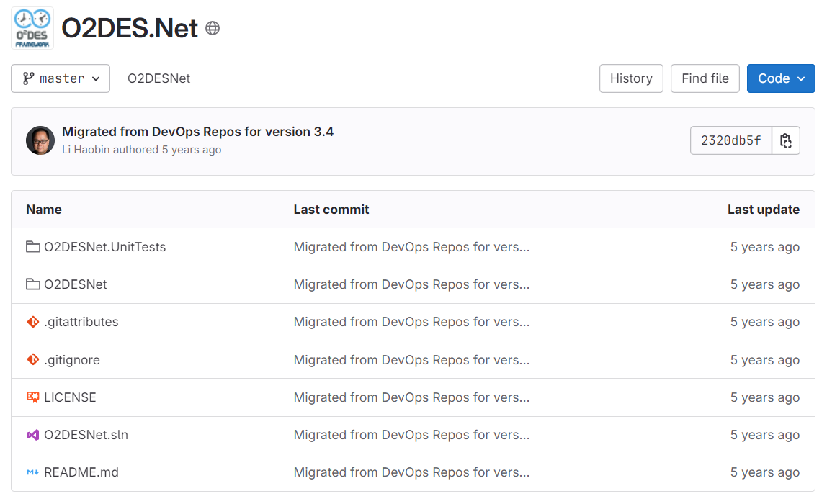This screenshot has width=827, height=504.
Task: Open the .gitignore file
Action: (x=72, y=360)
